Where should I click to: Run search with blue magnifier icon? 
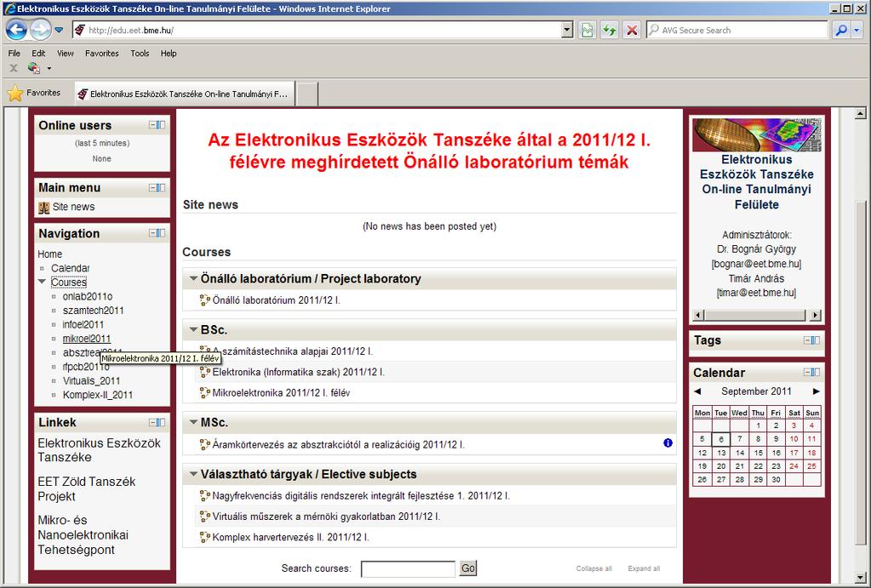click(x=841, y=30)
